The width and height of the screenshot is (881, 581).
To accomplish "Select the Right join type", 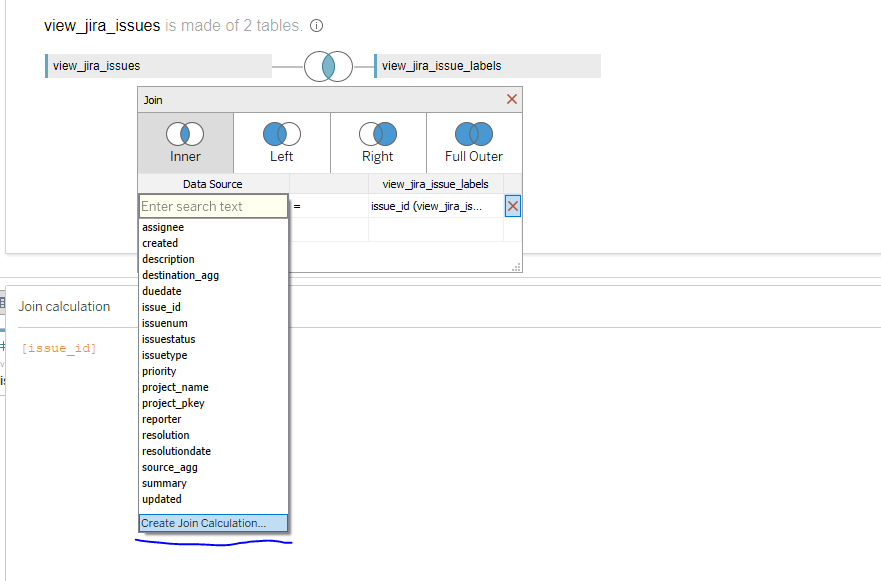I will pyautogui.click(x=378, y=143).
